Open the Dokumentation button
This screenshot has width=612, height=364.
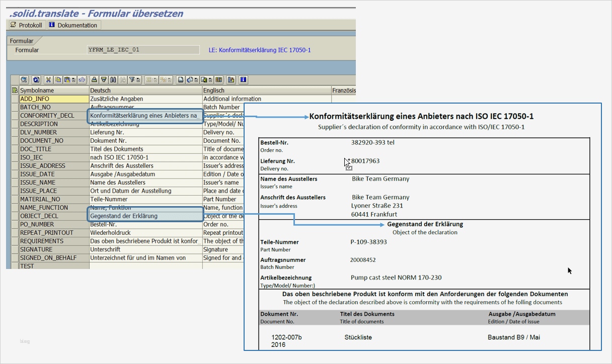73,25
